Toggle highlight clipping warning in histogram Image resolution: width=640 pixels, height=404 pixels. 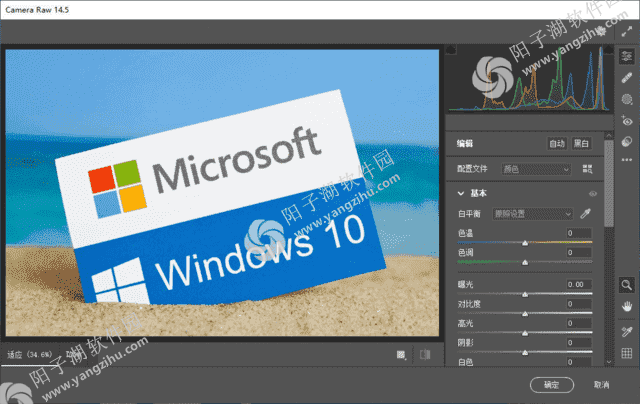point(609,50)
